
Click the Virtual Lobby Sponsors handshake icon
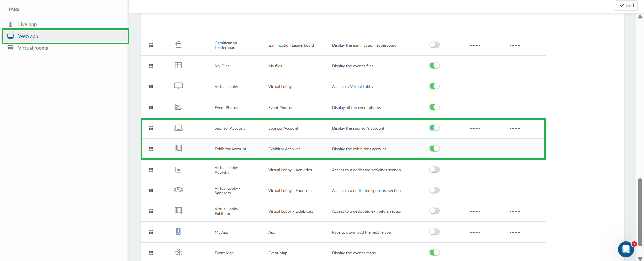pos(178,190)
